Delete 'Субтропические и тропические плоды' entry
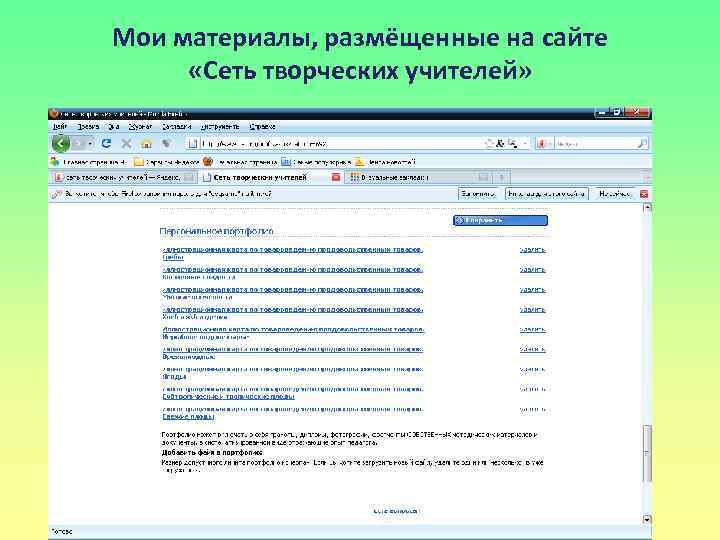 pos(533,389)
